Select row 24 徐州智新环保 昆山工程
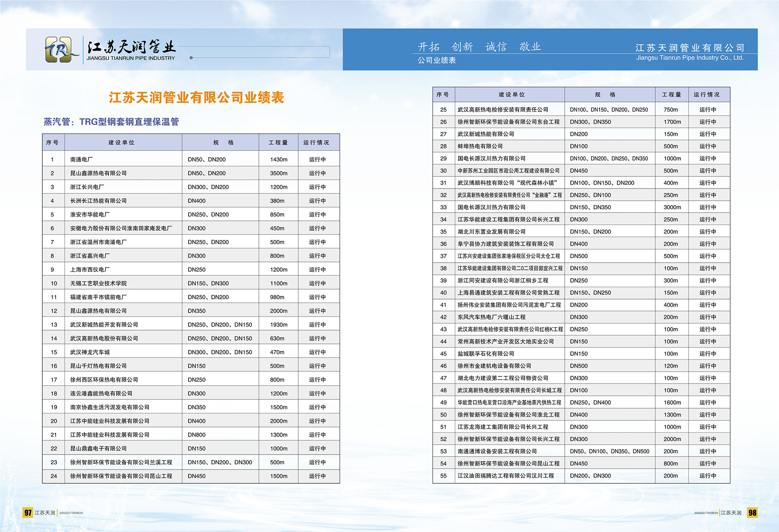The height and width of the screenshot is (532, 779). pos(121,476)
